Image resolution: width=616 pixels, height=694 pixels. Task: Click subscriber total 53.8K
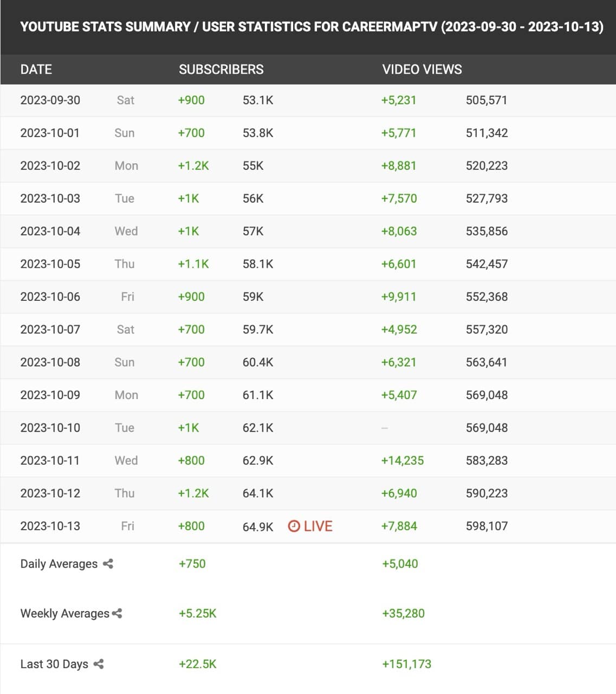pos(258,133)
